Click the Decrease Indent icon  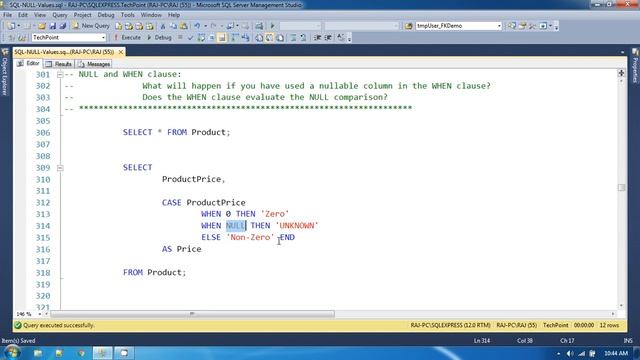[318, 38]
